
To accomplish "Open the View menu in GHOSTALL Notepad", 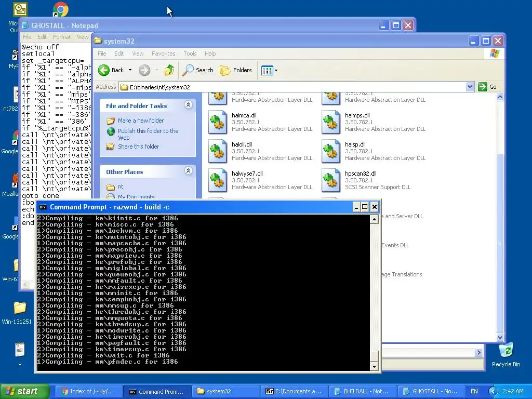I will (x=83, y=37).
